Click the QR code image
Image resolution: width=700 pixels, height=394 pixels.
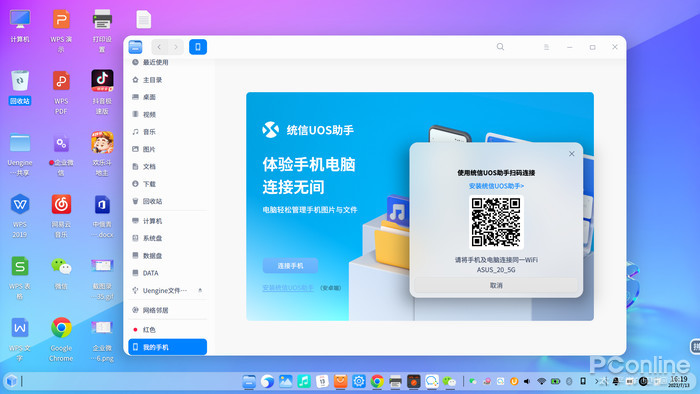pyautogui.click(x=496, y=222)
